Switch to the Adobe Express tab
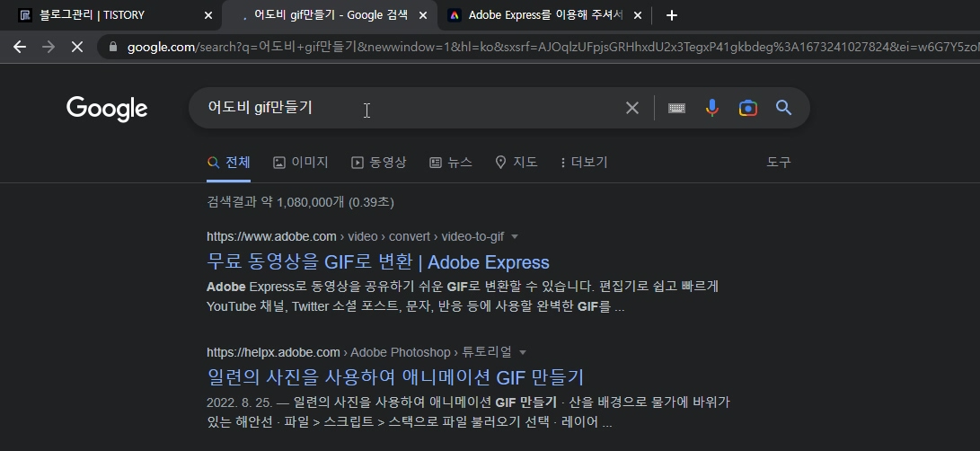Viewport: 980px width, 451px height. 543,15
